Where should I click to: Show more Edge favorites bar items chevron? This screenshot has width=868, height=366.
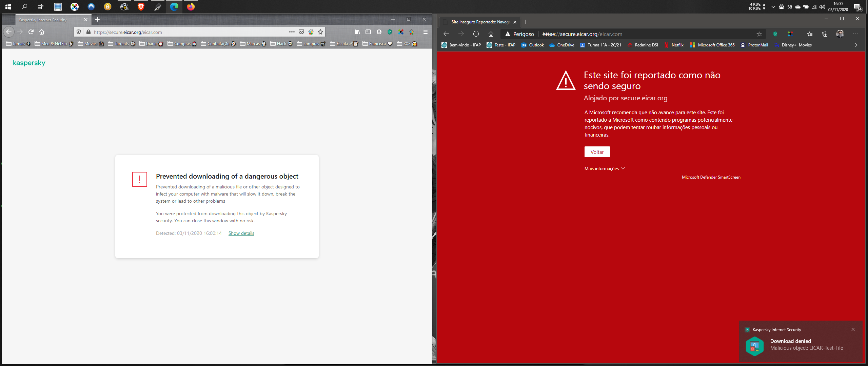(x=856, y=45)
